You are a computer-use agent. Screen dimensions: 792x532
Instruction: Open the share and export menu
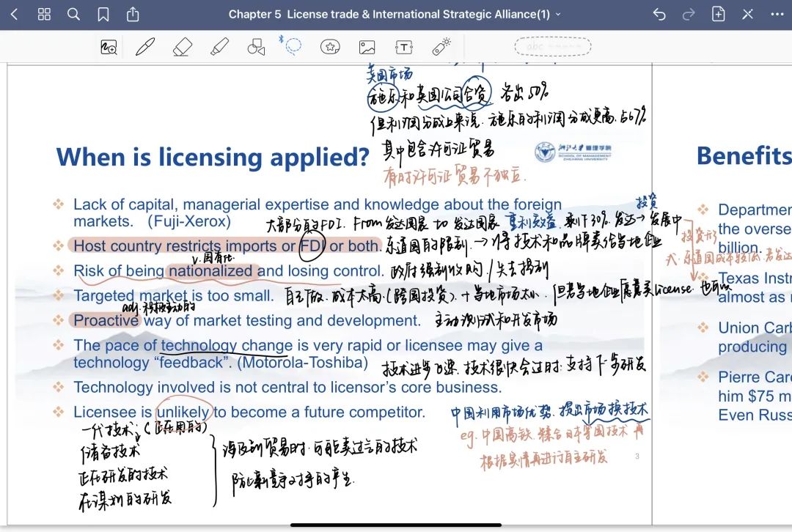133,15
